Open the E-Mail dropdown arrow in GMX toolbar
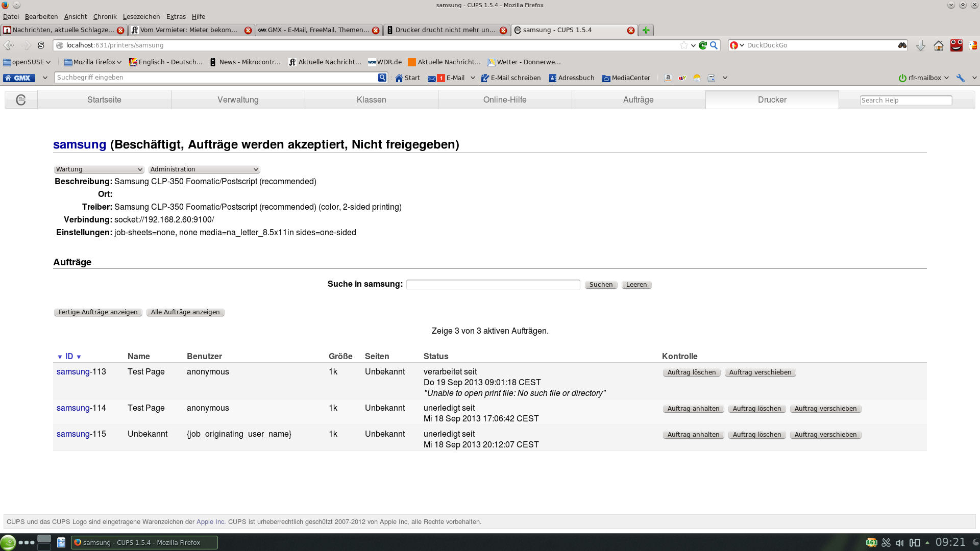980x551 pixels. [x=473, y=78]
